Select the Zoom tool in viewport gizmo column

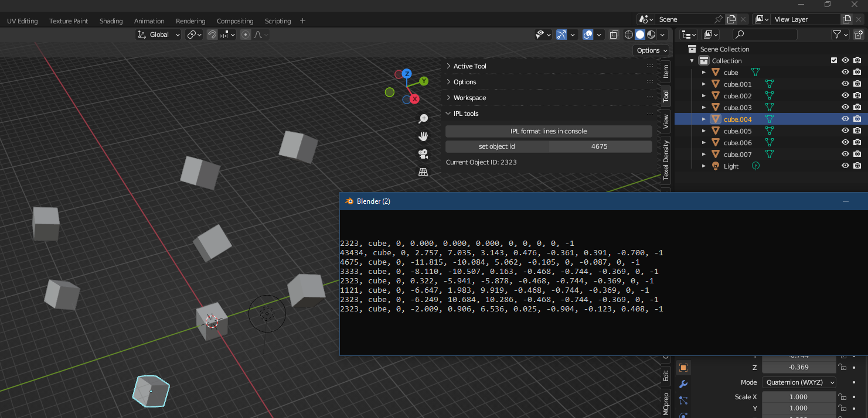pos(423,118)
